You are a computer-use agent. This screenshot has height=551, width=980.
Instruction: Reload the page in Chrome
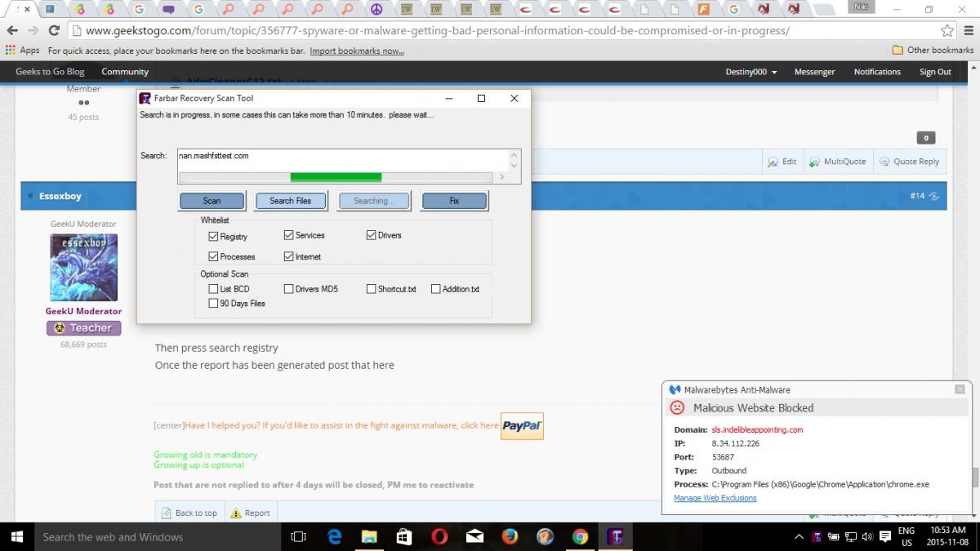[x=54, y=30]
